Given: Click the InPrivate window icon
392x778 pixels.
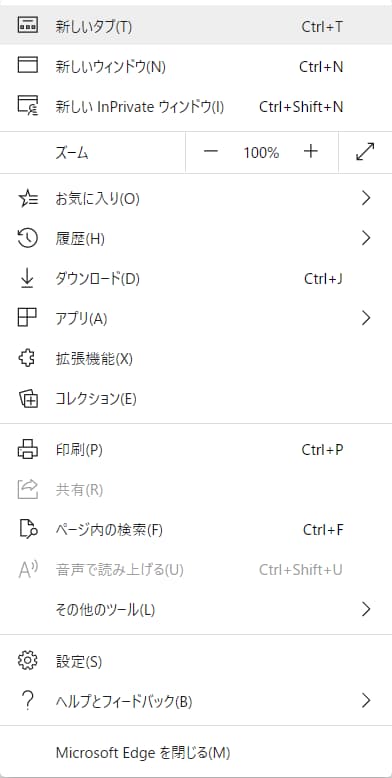Looking at the screenshot, I should coord(27,106).
